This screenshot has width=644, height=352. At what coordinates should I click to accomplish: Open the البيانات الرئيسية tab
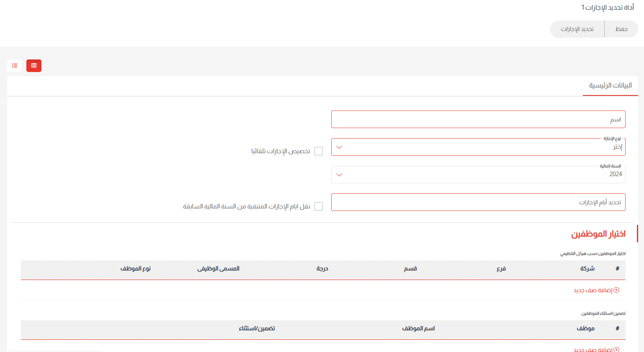coord(610,85)
